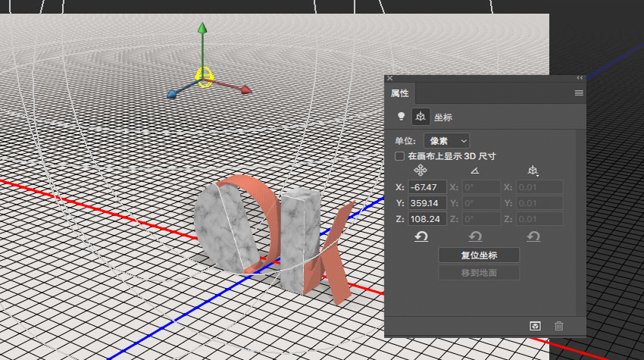Click the yellow rotation ring on the gizmo

tap(204, 77)
